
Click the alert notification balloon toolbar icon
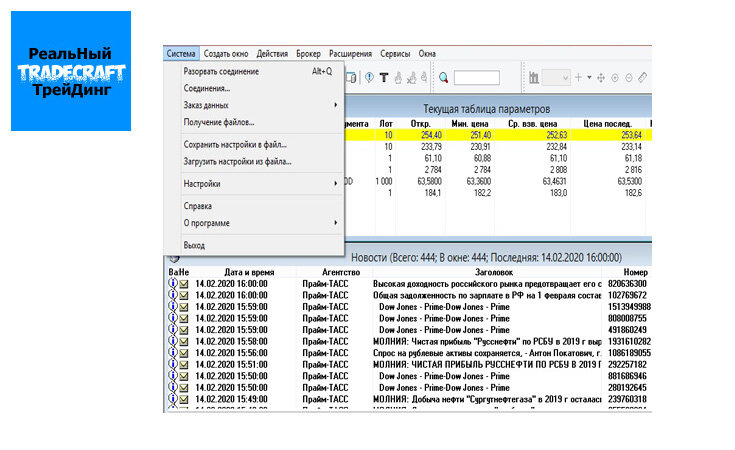click(369, 78)
